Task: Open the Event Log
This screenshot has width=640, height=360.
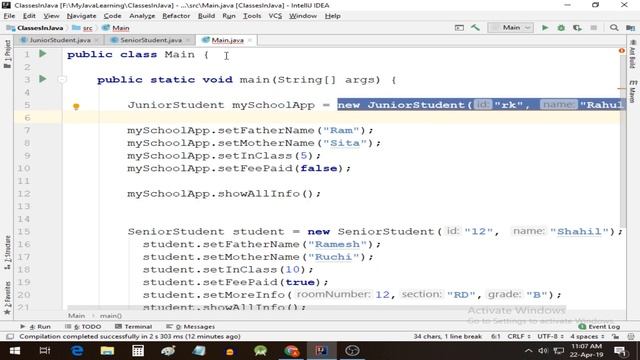Action: click(x=600, y=327)
